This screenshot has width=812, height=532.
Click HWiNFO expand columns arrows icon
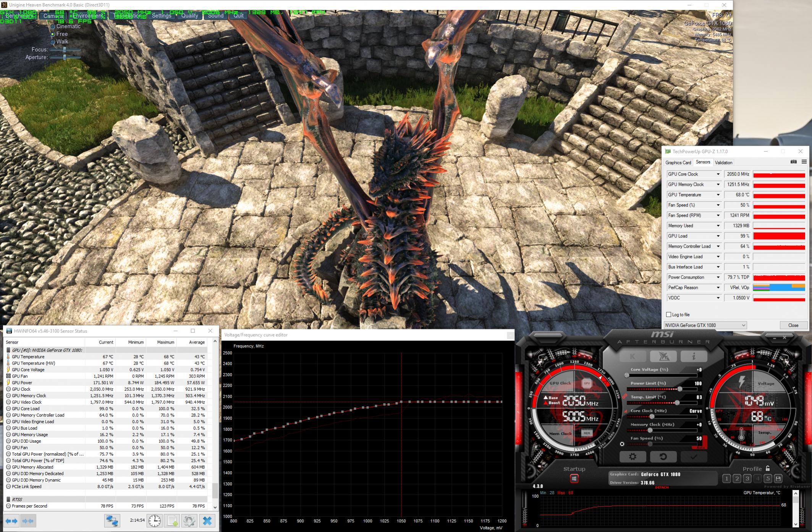[x=11, y=521]
